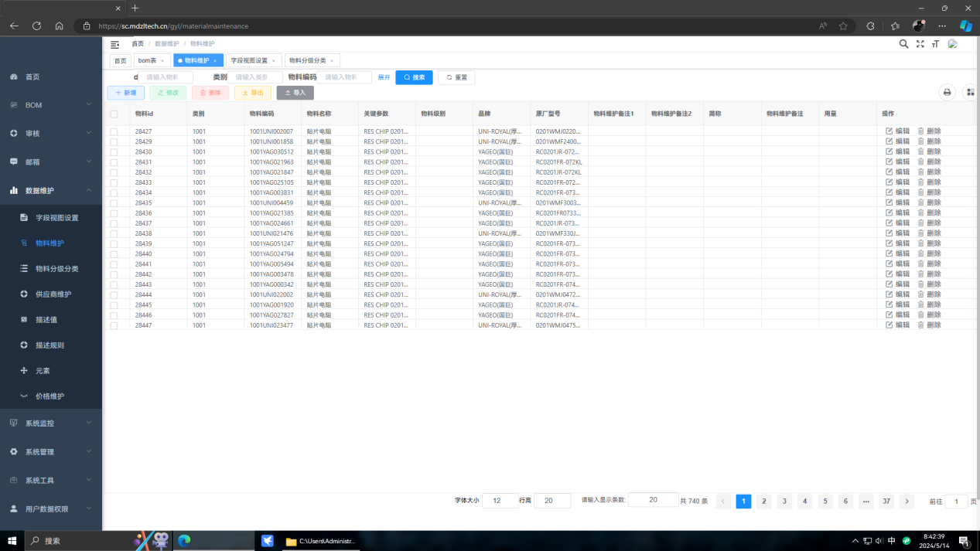Open 价格维护 in the sidebar

click(51, 396)
